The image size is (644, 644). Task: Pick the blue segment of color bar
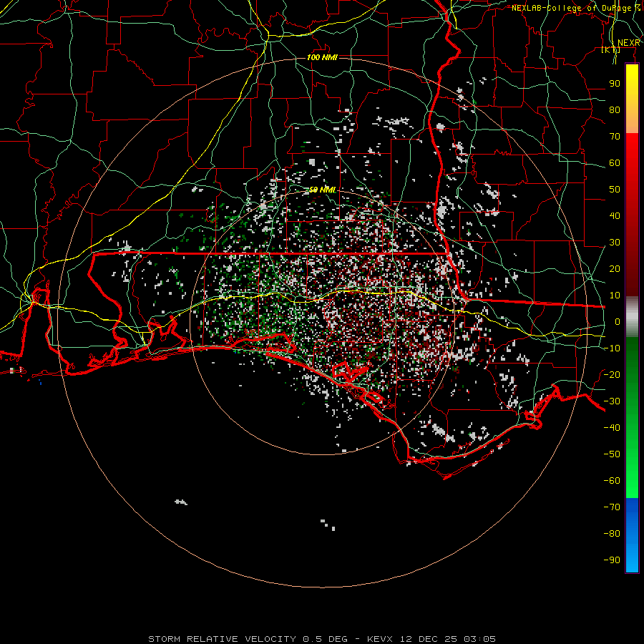(632, 535)
